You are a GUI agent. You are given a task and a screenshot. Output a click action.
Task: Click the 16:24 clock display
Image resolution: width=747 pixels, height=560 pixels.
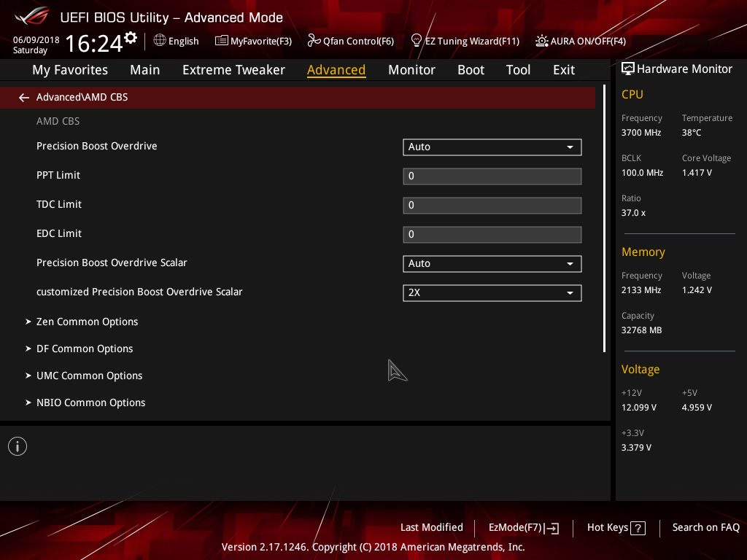93,43
